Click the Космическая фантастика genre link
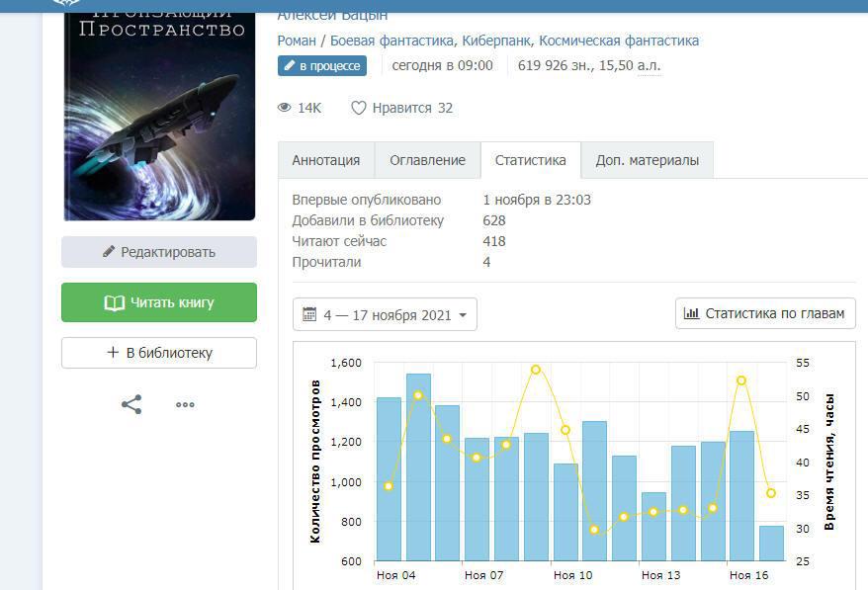 621,41
